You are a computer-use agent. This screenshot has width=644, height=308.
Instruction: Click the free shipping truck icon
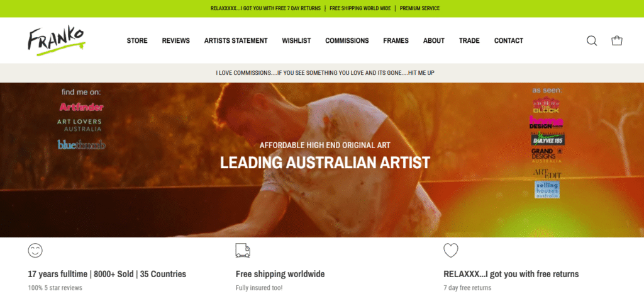(243, 251)
